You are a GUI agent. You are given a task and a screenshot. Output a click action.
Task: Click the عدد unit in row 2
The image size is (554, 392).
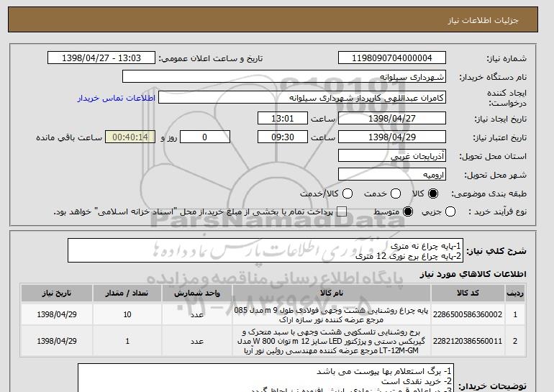[x=197, y=341]
